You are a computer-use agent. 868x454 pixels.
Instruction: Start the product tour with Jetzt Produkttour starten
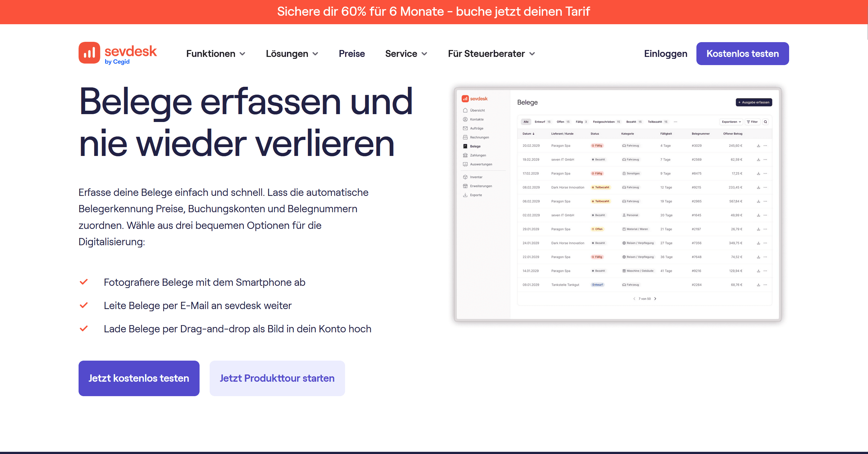coord(277,378)
